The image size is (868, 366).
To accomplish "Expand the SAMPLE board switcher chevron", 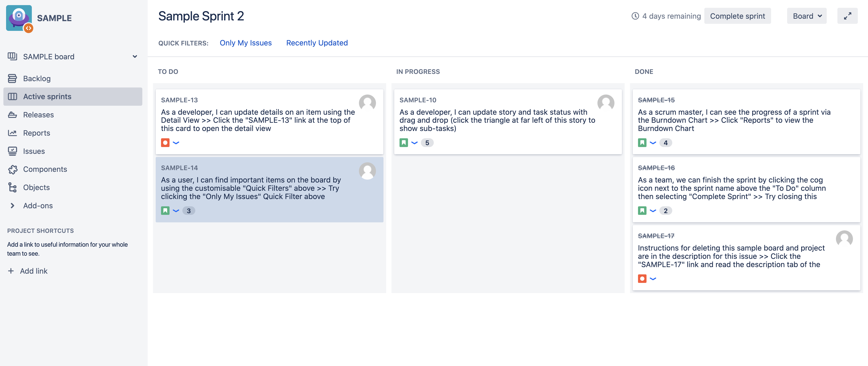I will pyautogui.click(x=135, y=57).
